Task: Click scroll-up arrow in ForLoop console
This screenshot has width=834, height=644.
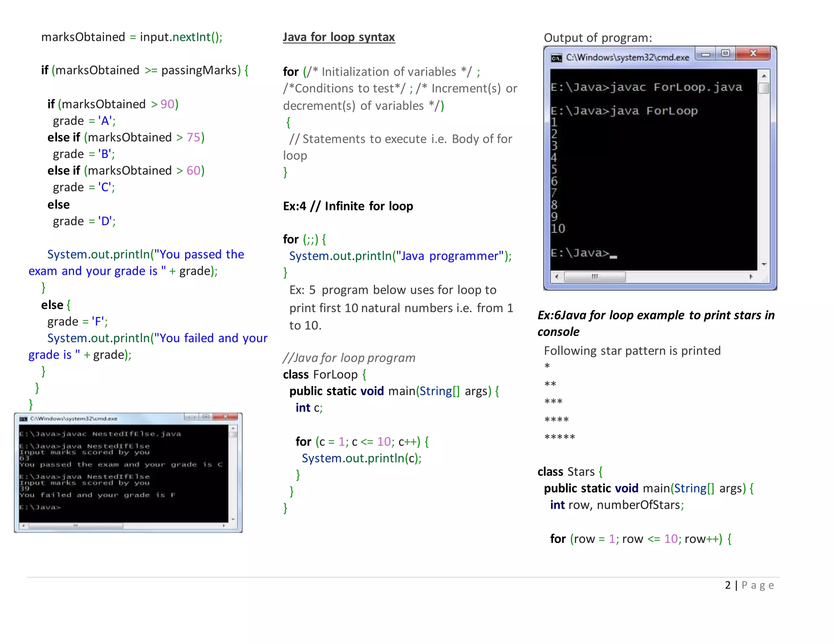Action: (x=764, y=76)
